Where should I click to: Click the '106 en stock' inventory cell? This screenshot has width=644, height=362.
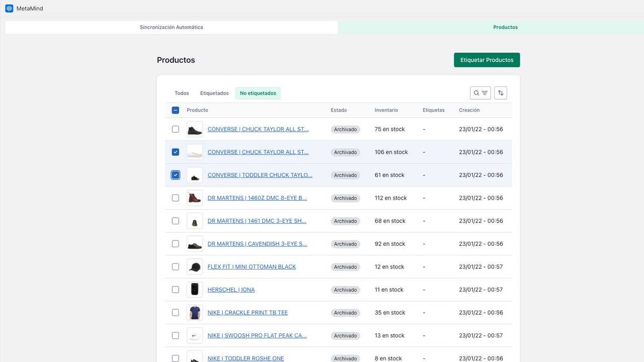pos(391,152)
